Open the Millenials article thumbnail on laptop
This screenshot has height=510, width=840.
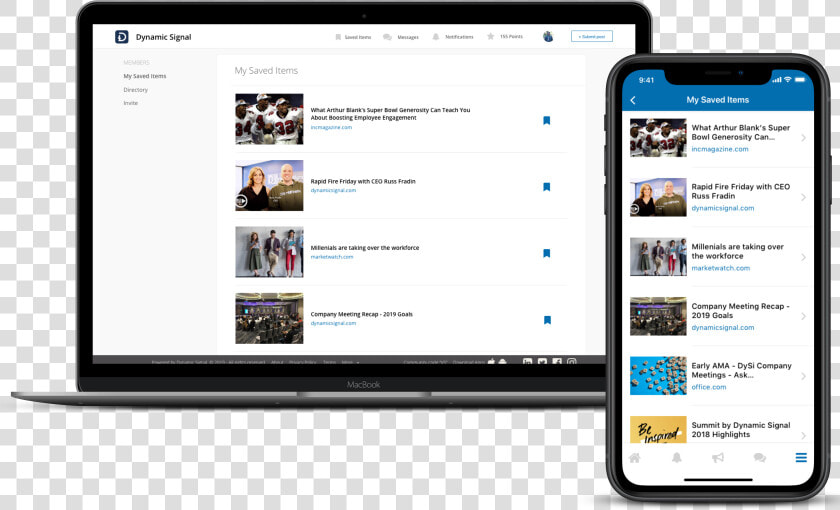[269, 252]
